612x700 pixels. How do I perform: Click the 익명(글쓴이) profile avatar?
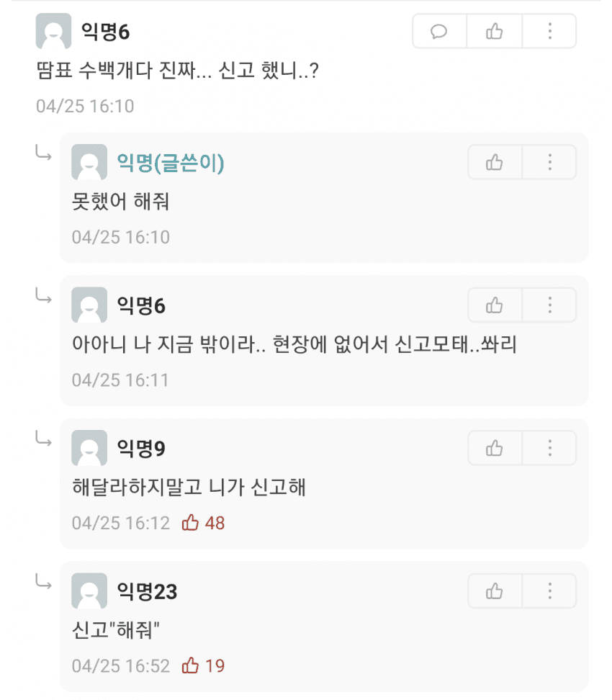(89, 163)
